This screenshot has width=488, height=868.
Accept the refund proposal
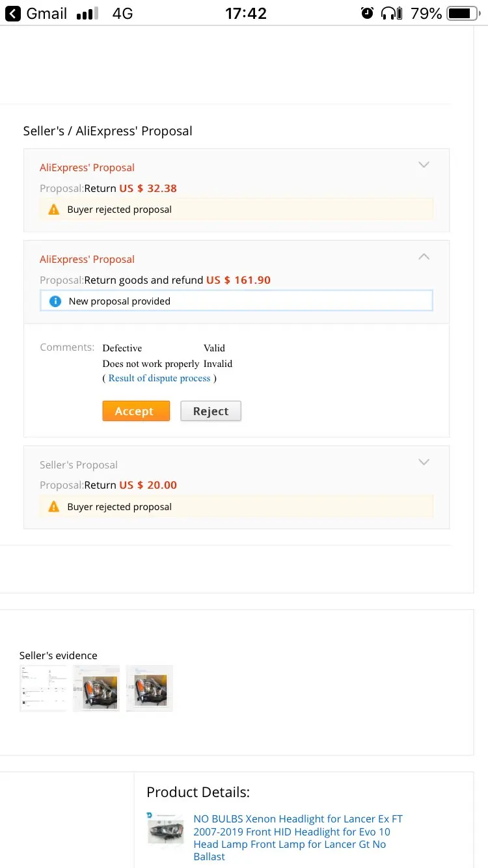[x=136, y=411]
